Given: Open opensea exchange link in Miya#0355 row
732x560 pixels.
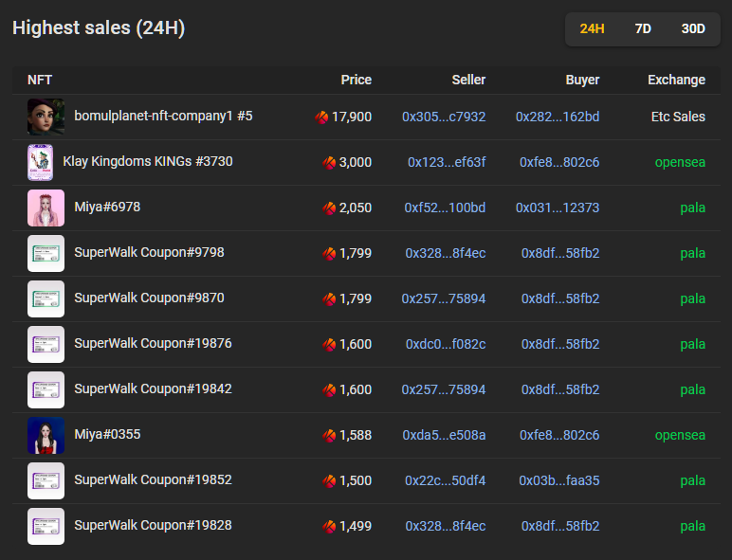Looking at the screenshot, I should 680,436.
